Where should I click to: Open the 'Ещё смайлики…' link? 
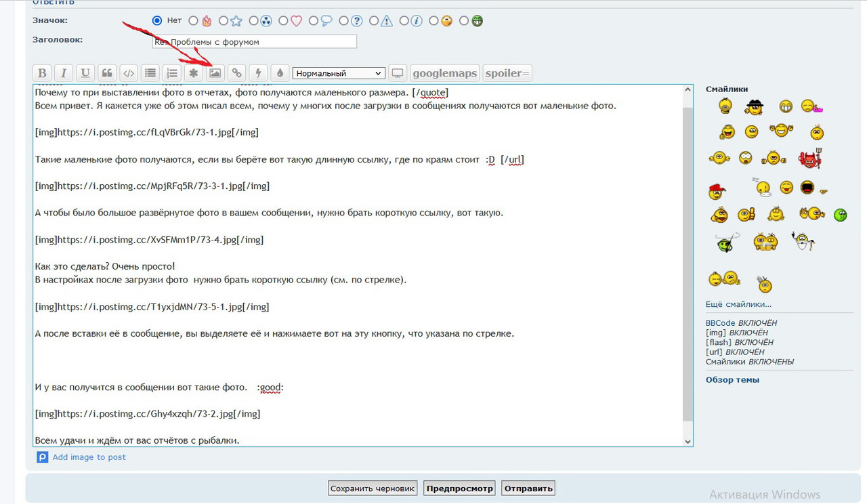point(738,304)
